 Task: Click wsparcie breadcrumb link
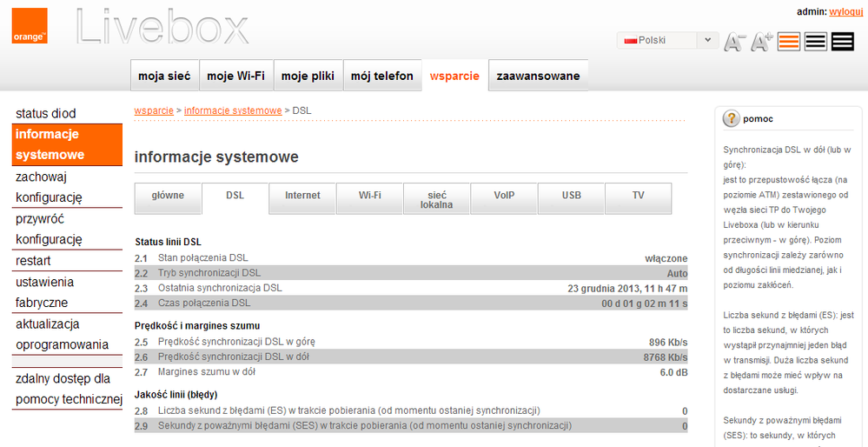click(154, 110)
